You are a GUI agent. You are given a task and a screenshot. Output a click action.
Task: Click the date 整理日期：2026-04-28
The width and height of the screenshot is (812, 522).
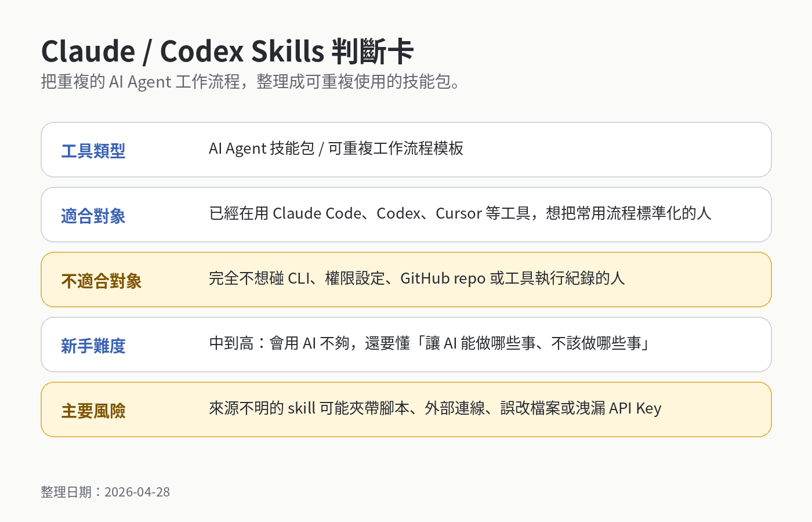(104, 491)
